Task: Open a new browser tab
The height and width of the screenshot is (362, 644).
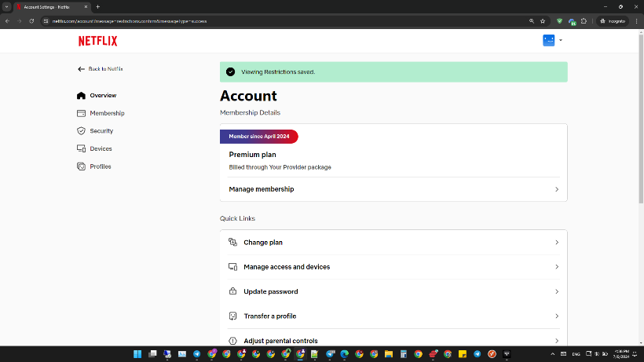Action: (x=97, y=7)
